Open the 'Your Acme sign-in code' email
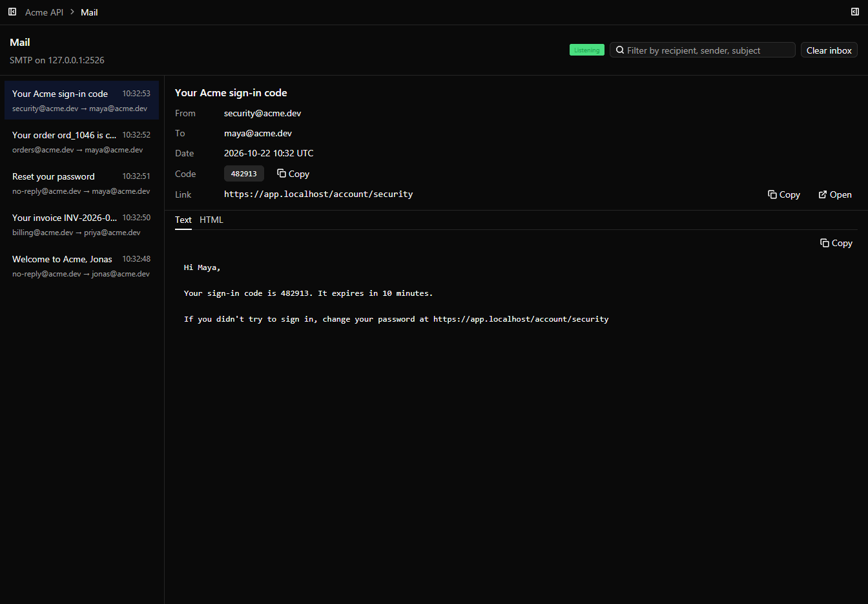The width and height of the screenshot is (868, 604). pyautogui.click(x=81, y=101)
